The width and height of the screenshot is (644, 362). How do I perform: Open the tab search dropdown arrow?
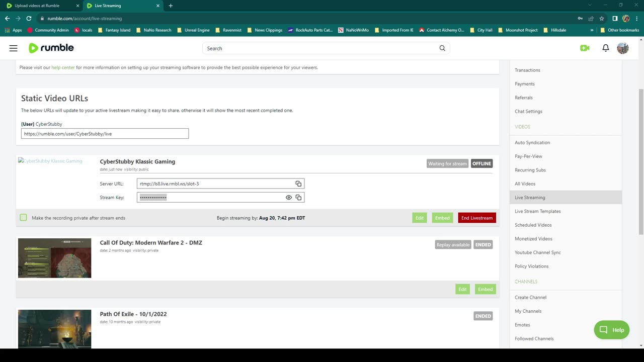pos(590,5)
